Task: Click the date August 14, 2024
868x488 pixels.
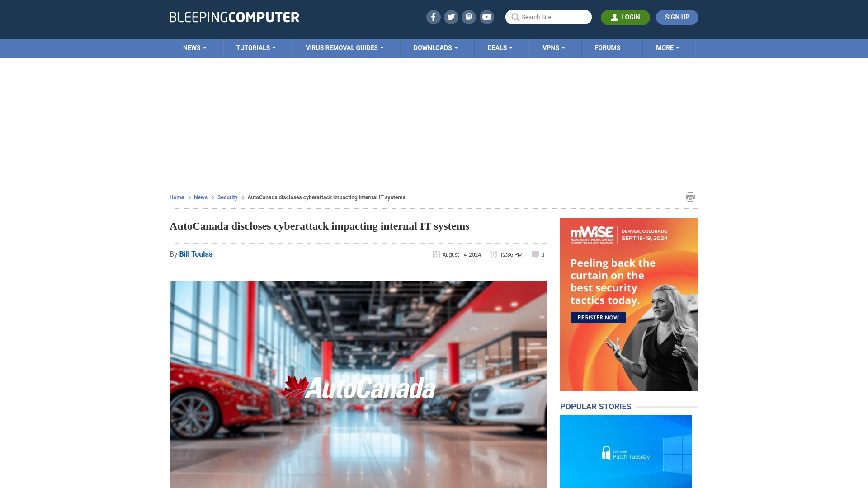Action: tap(462, 255)
